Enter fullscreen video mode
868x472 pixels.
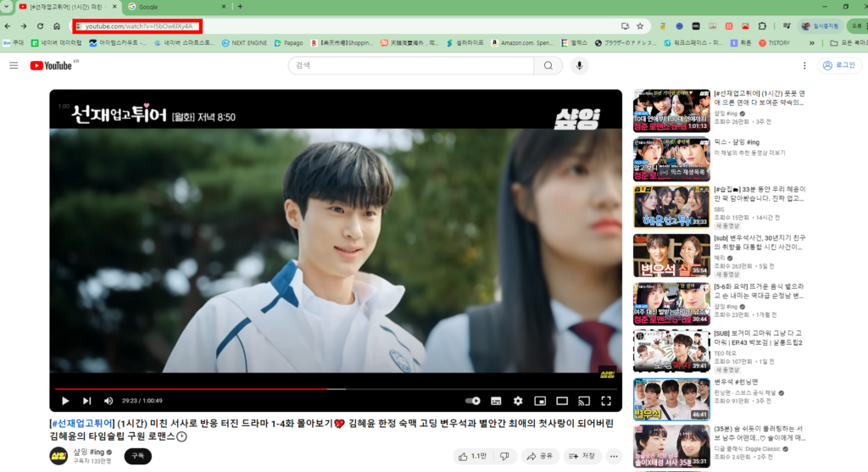coord(606,401)
